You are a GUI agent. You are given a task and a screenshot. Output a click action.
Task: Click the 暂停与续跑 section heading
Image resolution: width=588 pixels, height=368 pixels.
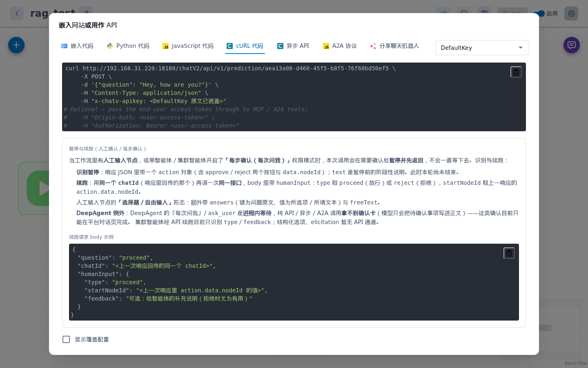pyautogui.click(x=108, y=149)
